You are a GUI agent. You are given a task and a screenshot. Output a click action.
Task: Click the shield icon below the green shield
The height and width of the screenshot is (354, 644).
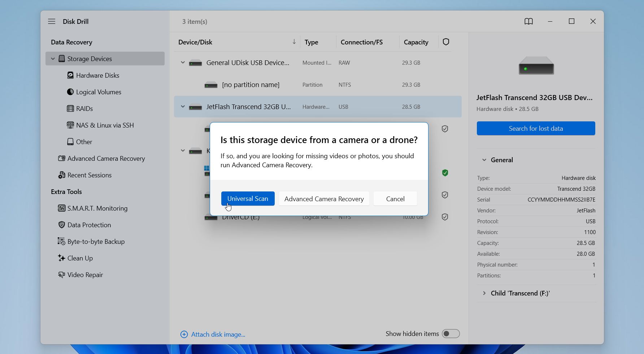point(445,195)
